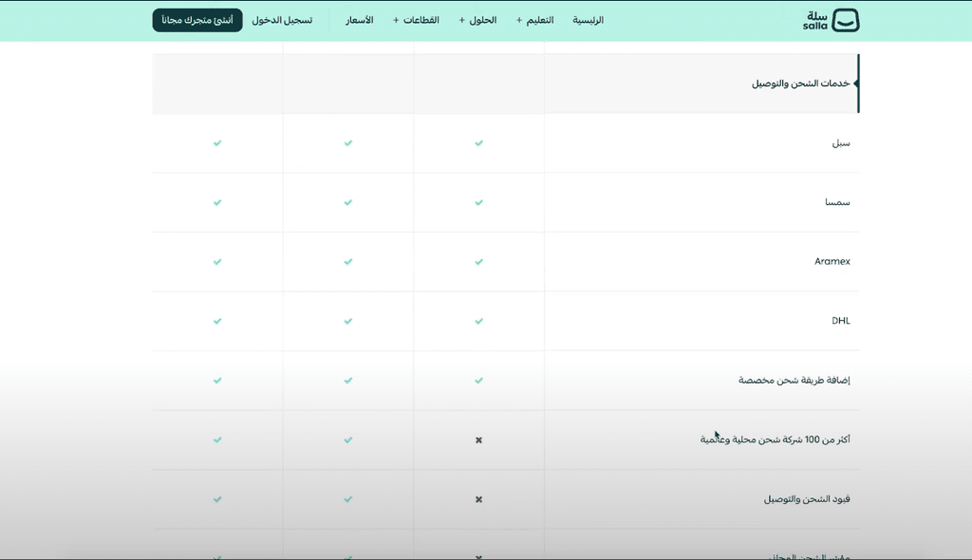Image resolution: width=972 pixels, height=560 pixels.
Task: Click the DHL row label
Action: [x=841, y=321]
